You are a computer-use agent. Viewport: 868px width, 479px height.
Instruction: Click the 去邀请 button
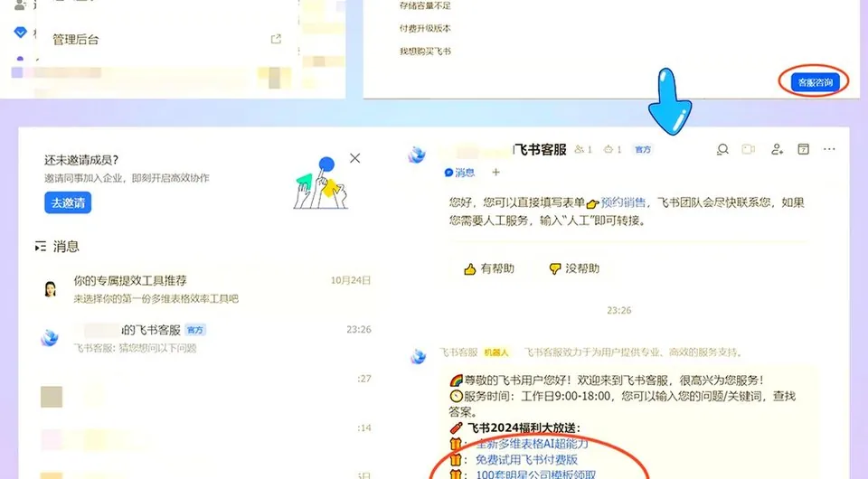tap(68, 203)
